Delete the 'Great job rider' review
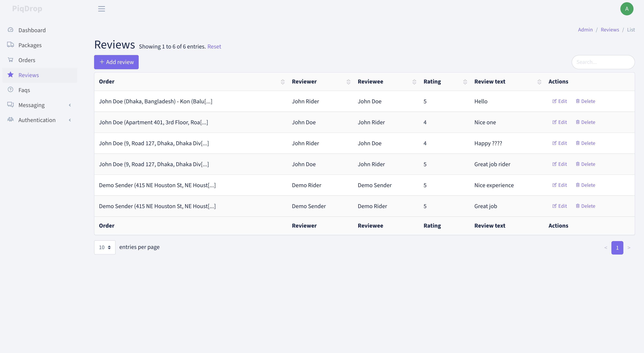644x353 pixels. pyautogui.click(x=586, y=164)
